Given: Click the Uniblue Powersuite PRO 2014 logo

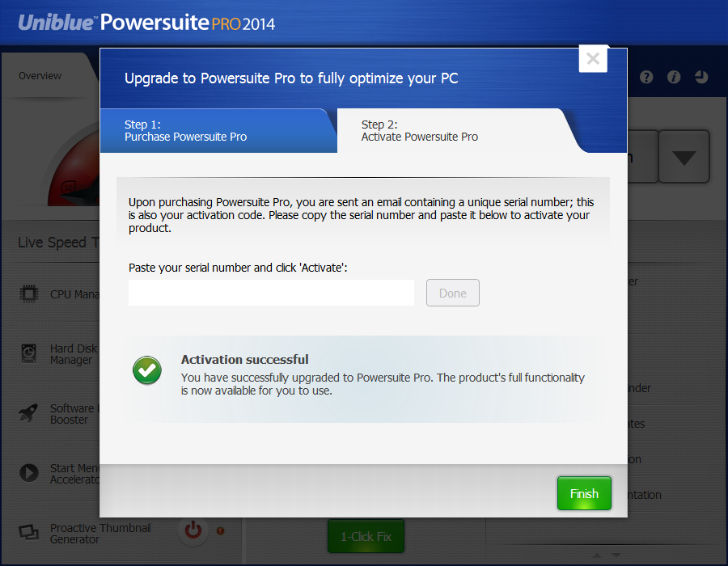Looking at the screenshot, I should (146, 23).
